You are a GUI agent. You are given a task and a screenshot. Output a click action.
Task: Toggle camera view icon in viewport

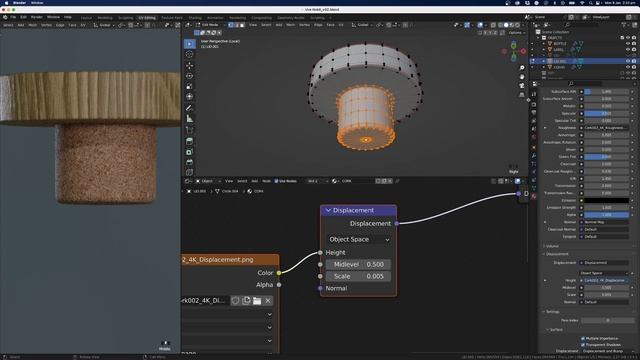(x=522, y=86)
